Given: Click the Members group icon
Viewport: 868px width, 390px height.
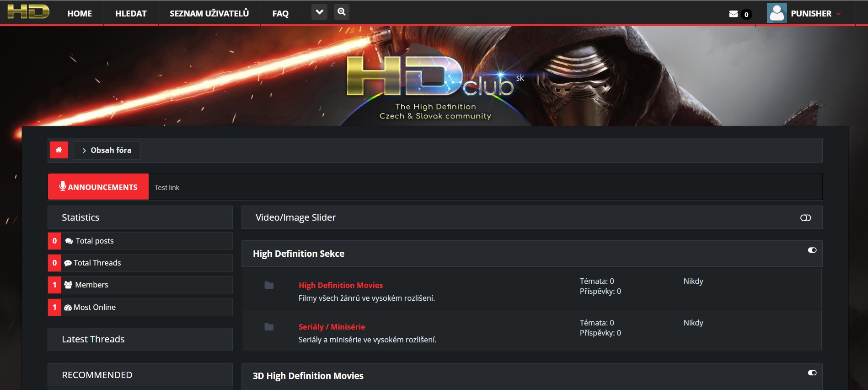Looking at the screenshot, I should tap(68, 285).
